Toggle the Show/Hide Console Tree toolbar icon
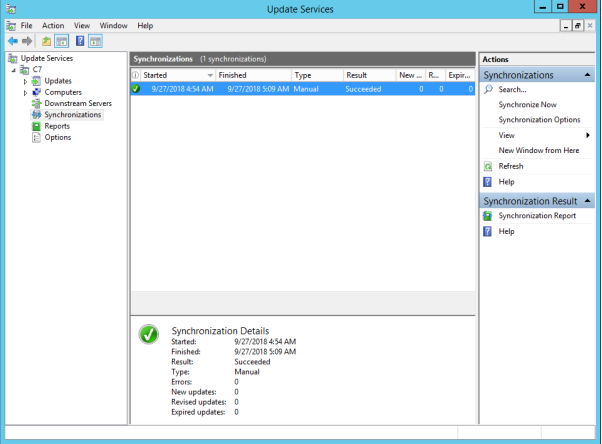Image resolution: width=602 pixels, height=444 pixels. click(x=61, y=41)
